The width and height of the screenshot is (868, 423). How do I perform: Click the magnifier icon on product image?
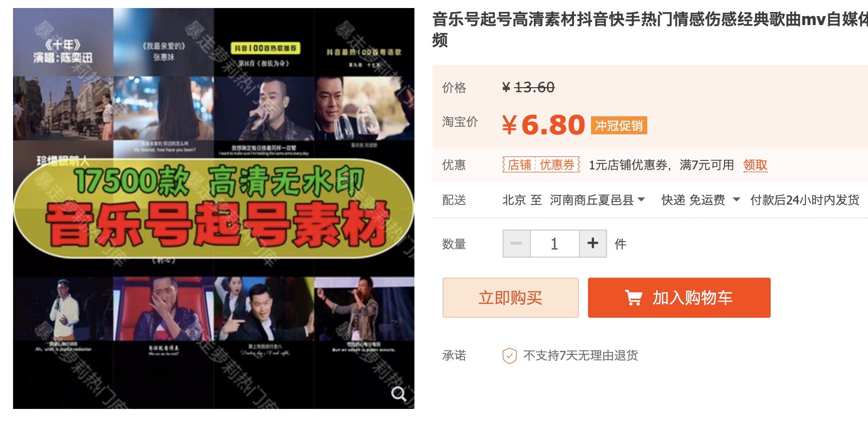tap(399, 394)
